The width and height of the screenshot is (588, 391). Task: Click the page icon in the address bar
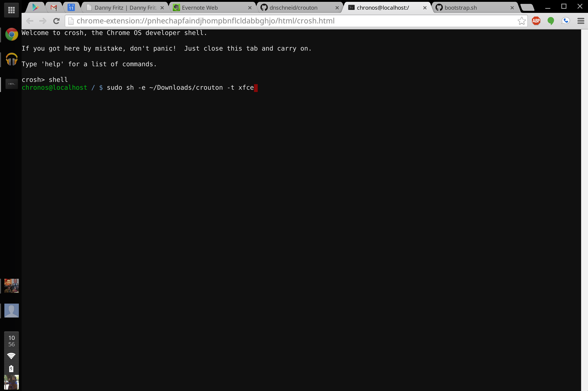point(71,21)
